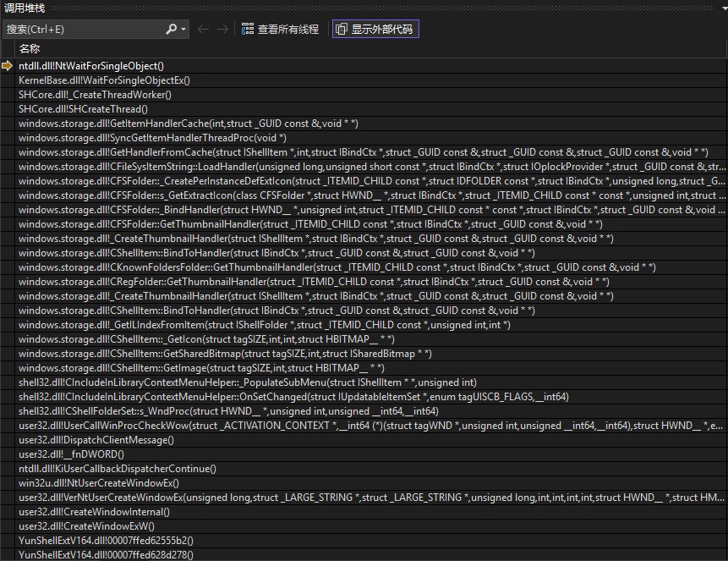
Task: Select the ntdll.dll!NtWaitForSingleObject() frame
Action: click(x=91, y=66)
